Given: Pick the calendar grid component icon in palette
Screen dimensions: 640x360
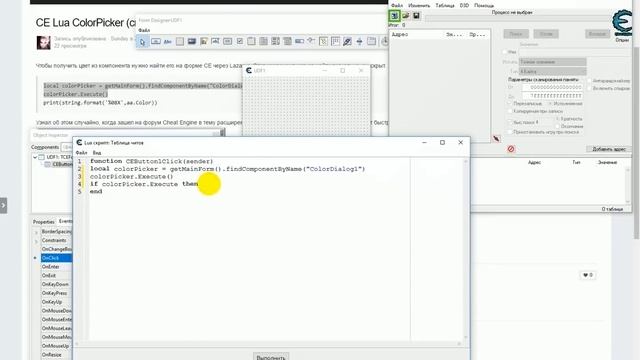Looking at the screenshot, I should (335, 41).
